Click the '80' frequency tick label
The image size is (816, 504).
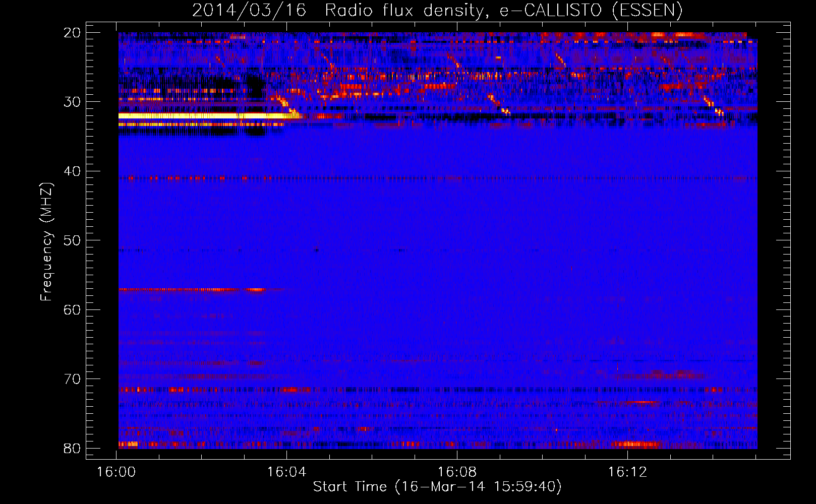[x=73, y=448]
